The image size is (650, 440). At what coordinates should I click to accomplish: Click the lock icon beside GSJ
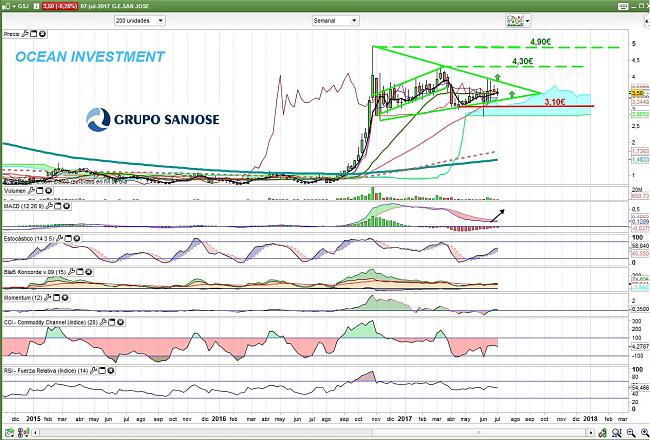pyautogui.click(x=6, y=6)
